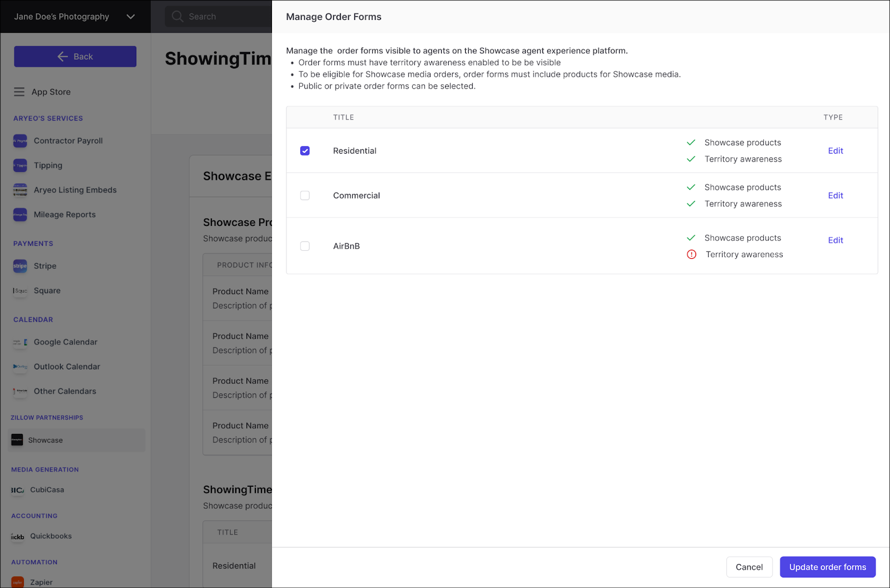The width and height of the screenshot is (890, 588).
Task: Click the Contractor Payroll app icon
Action: [20, 141]
